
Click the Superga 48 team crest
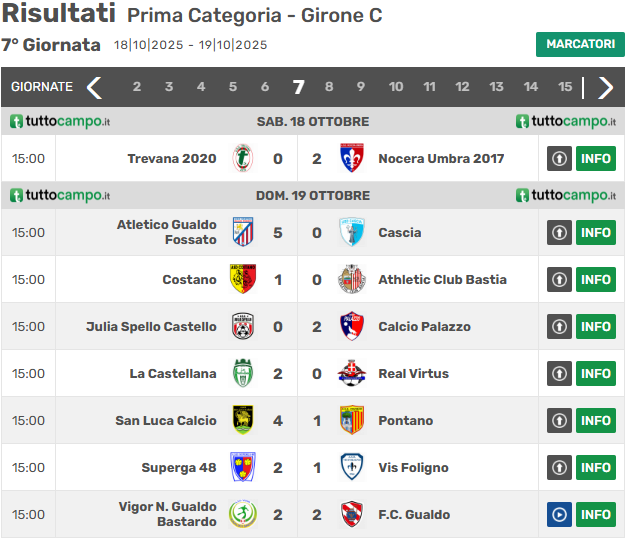pyautogui.click(x=242, y=467)
